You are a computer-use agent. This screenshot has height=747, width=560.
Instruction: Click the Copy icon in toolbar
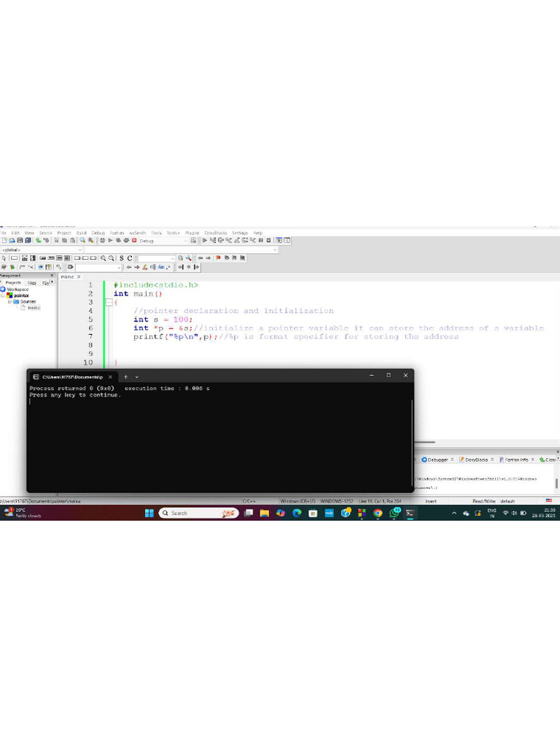65,240
